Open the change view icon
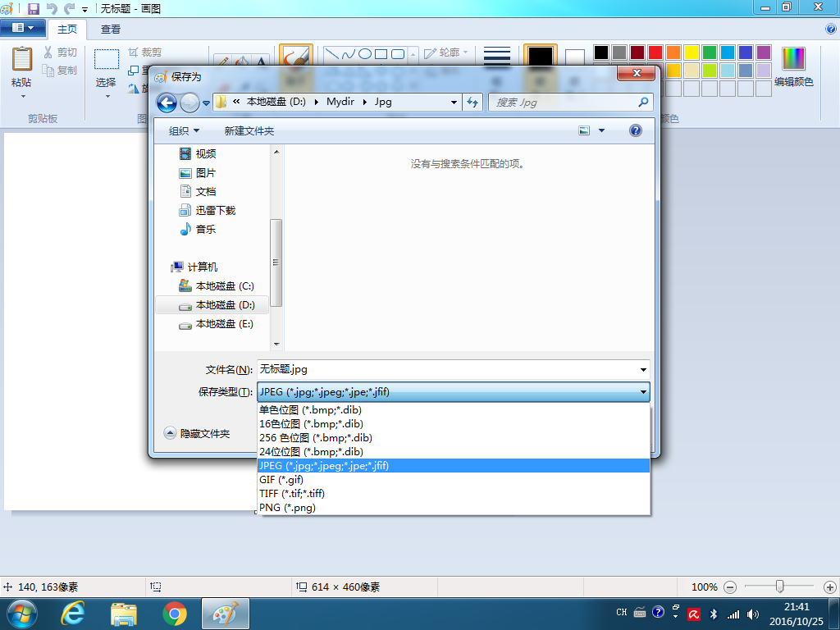 [584, 130]
